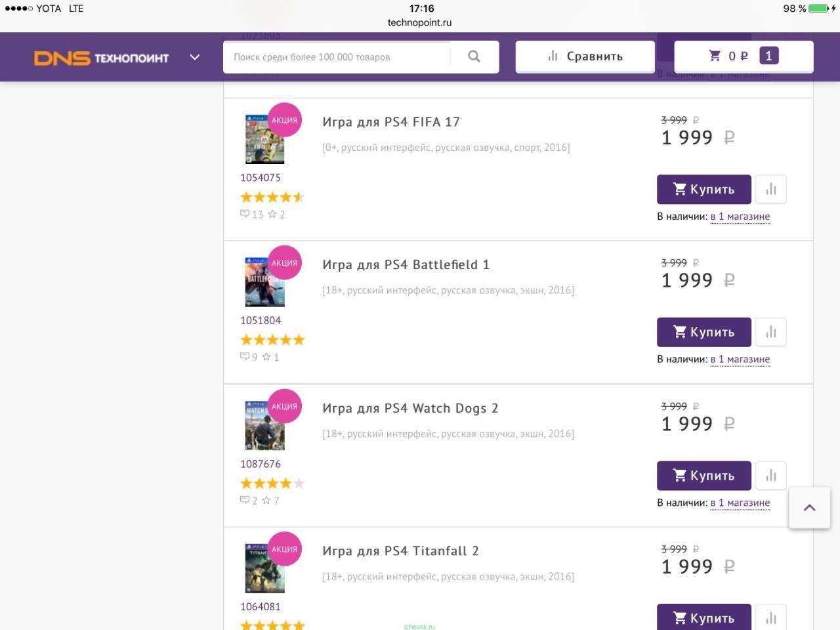
Task: Tap the technopoint.ru address bar
Action: pyautogui.click(x=420, y=22)
